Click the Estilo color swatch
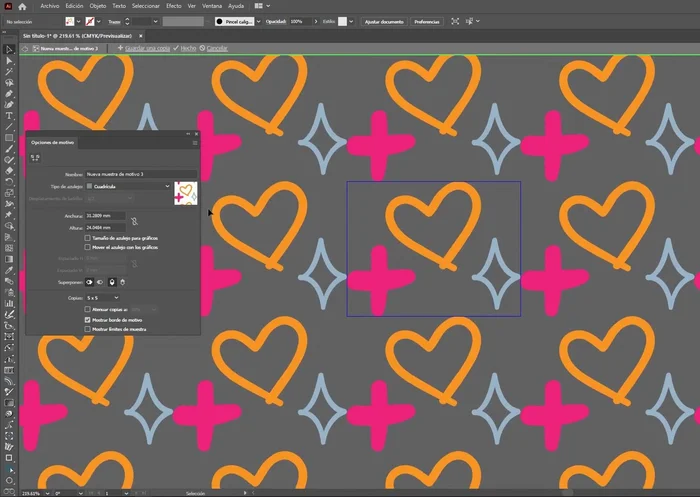This screenshot has height=497, width=700. click(342, 21)
